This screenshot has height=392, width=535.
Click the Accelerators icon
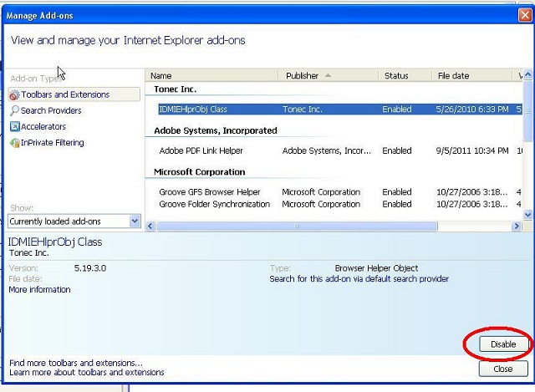[14, 127]
